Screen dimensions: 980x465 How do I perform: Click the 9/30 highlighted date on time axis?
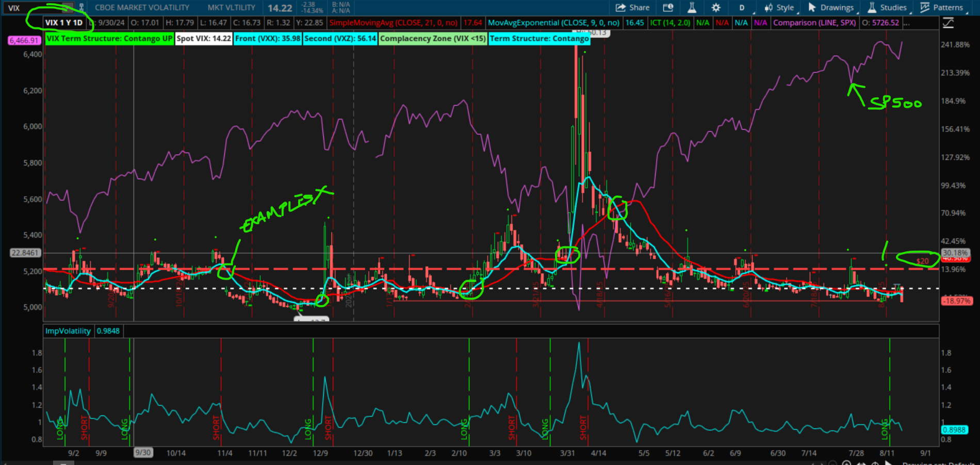(x=143, y=453)
